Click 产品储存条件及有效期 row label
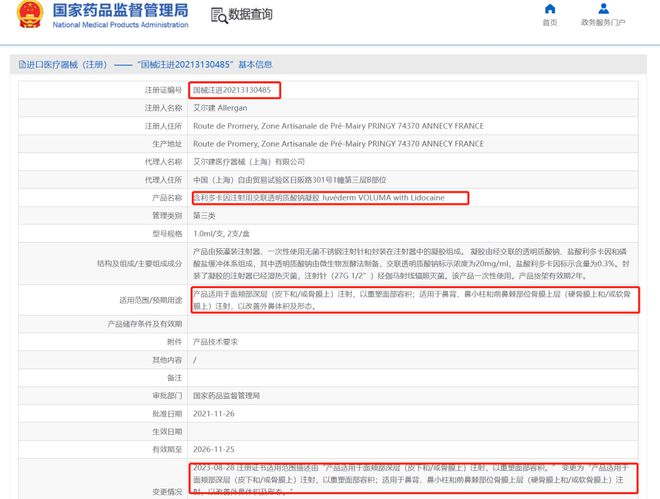This screenshot has width=660, height=499. point(145,324)
